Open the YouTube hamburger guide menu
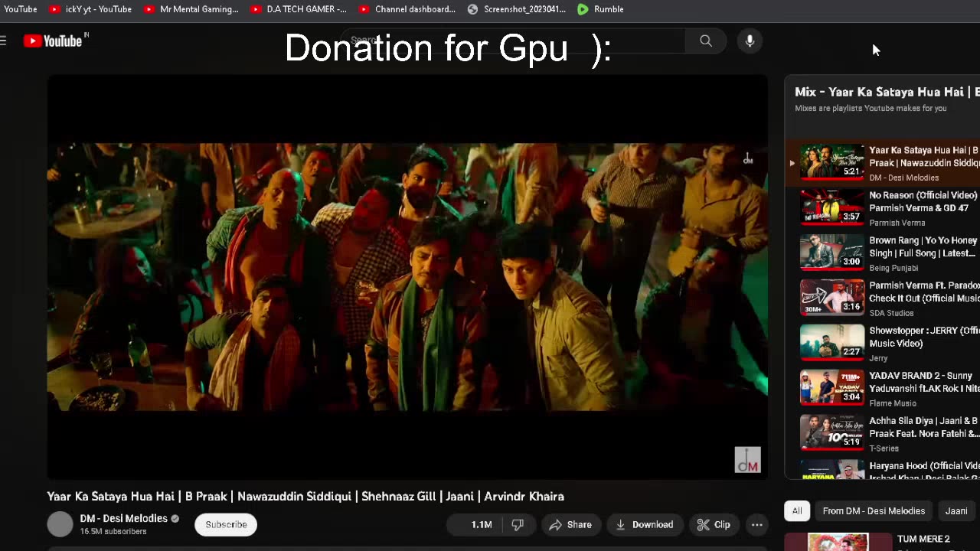980x551 pixels. pyautogui.click(x=4, y=41)
